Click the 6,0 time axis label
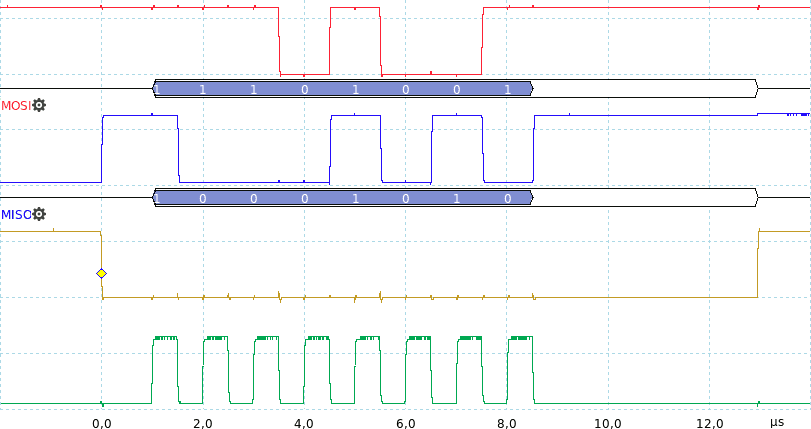The width and height of the screenshot is (811, 429). pyautogui.click(x=406, y=423)
